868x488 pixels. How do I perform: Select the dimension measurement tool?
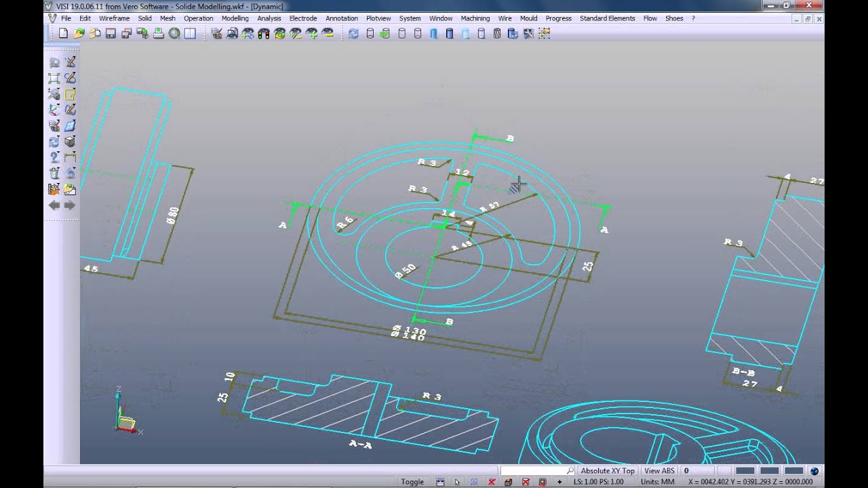click(x=70, y=157)
